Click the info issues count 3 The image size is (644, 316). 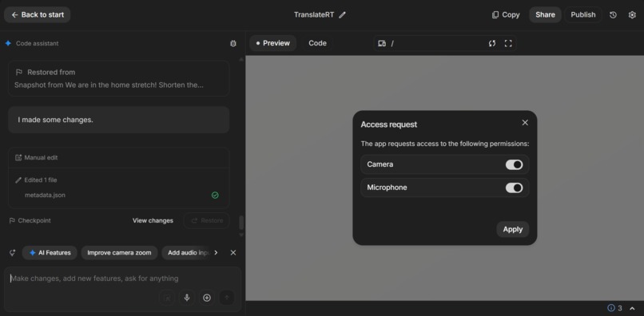(x=615, y=308)
